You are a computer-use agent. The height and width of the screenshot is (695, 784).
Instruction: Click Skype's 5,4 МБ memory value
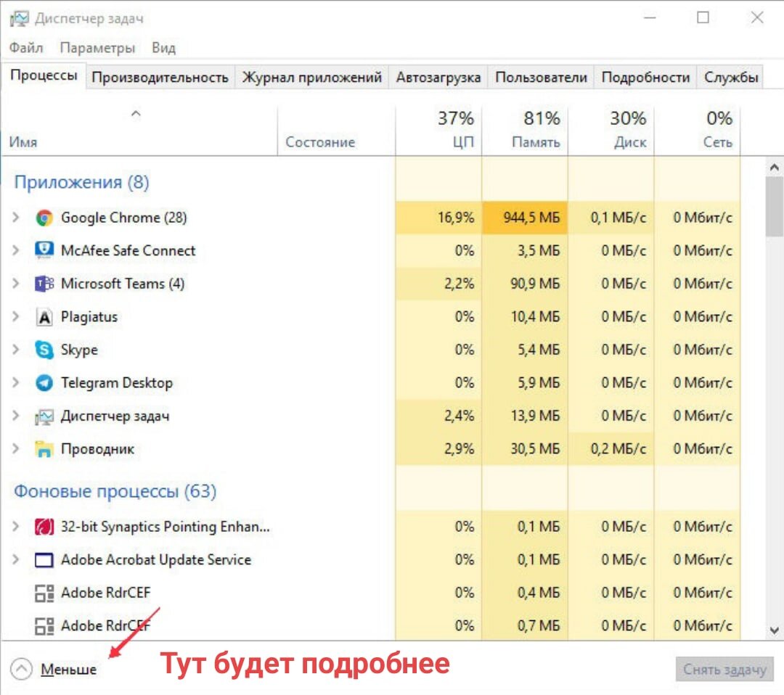coord(539,350)
